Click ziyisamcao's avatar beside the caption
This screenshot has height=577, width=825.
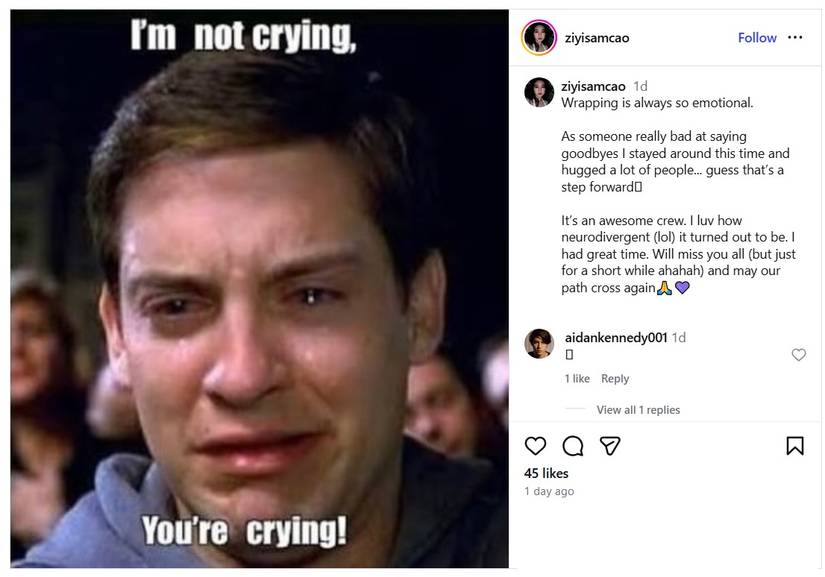(x=539, y=92)
